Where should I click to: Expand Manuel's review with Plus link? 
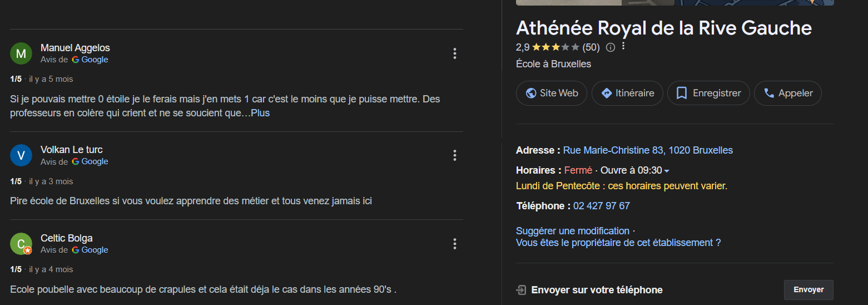(260, 113)
